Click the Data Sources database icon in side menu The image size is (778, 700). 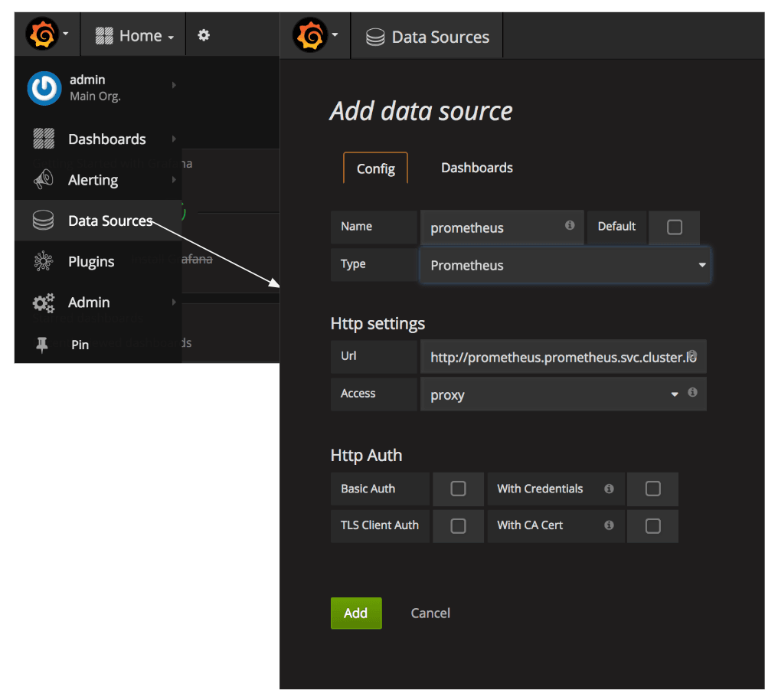(x=43, y=221)
